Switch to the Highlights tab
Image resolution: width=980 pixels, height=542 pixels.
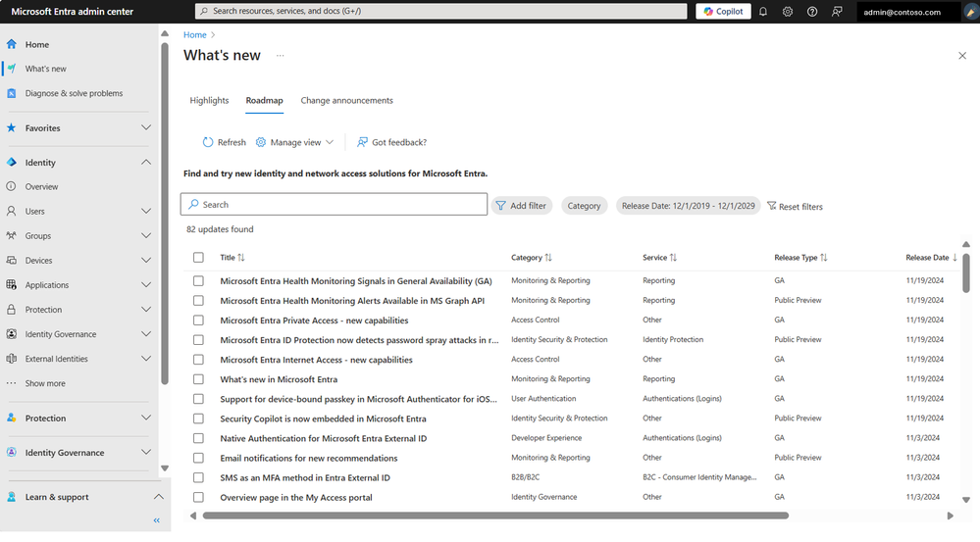point(209,101)
